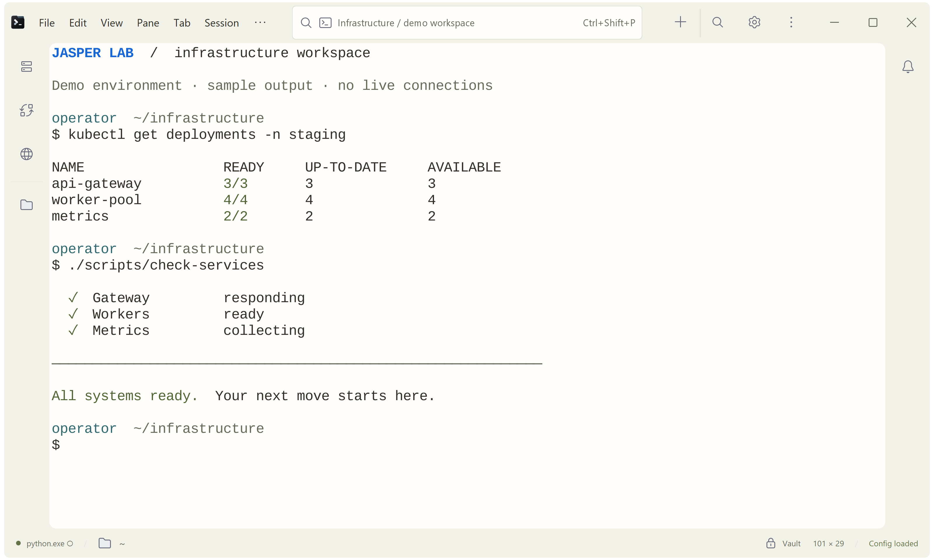Image resolution: width=934 pixels, height=560 pixels.
Task: Click the Gateway responding line
Action: click(186, 298)
